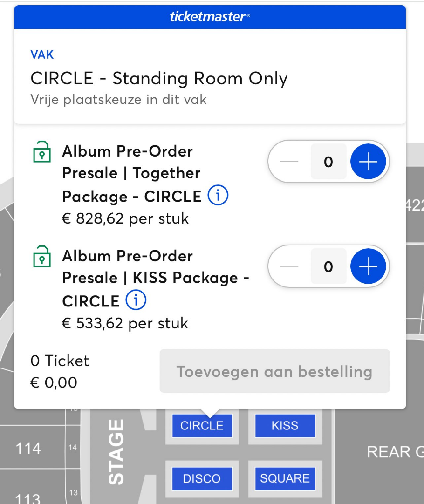Select the KISS section on map
The image size is (424, 504).
tap(285, 426)
